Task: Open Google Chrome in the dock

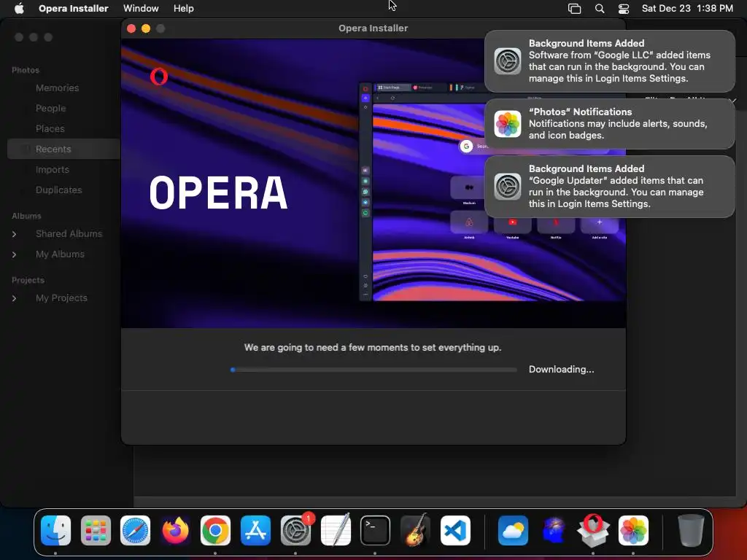Action: coord(215,531)
